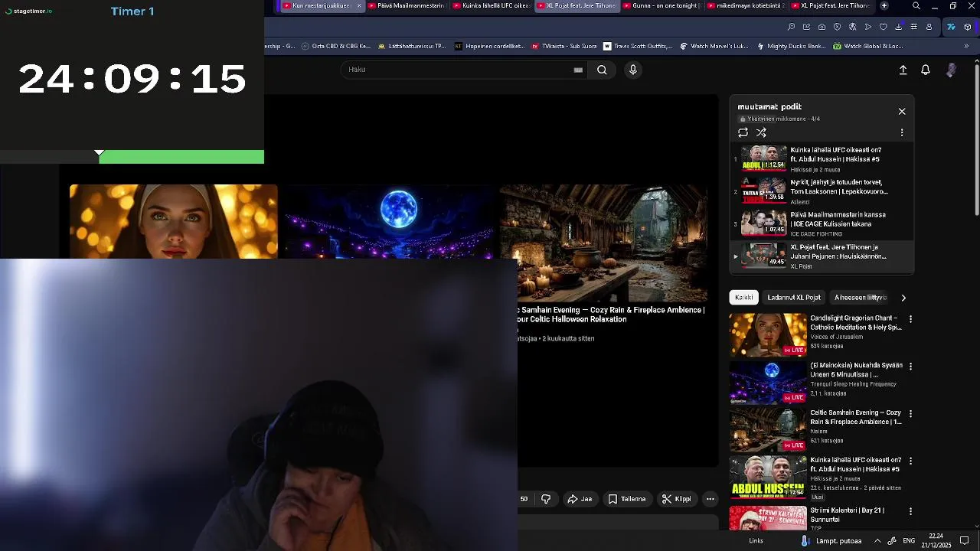
Task: Open options for Nukahda Syvään Uneen video
Action: (x=910, y=366)
